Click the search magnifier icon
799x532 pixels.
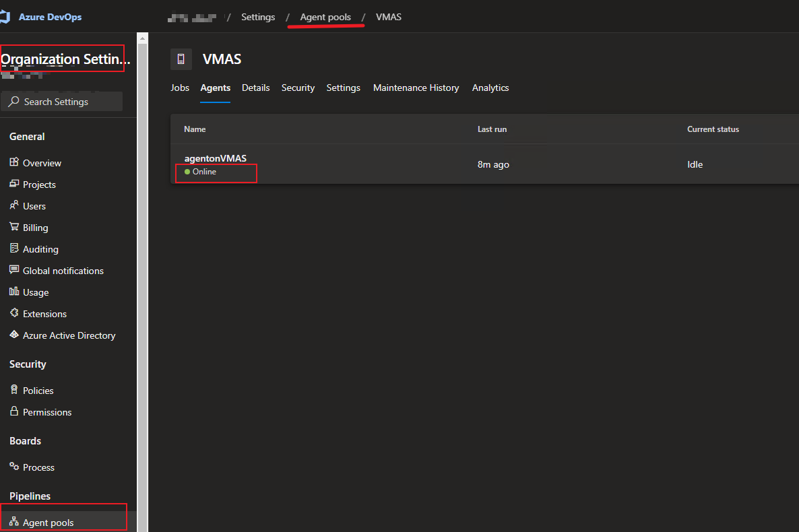(13, 102)
